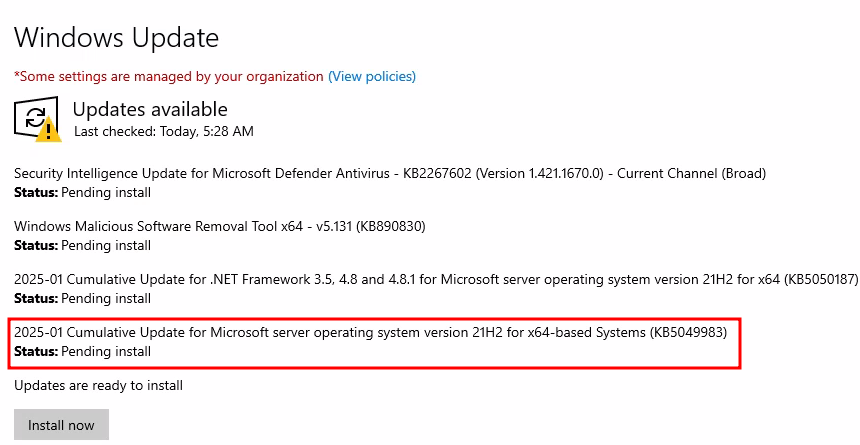Click Pending install status inside red box

coord(82,351)
